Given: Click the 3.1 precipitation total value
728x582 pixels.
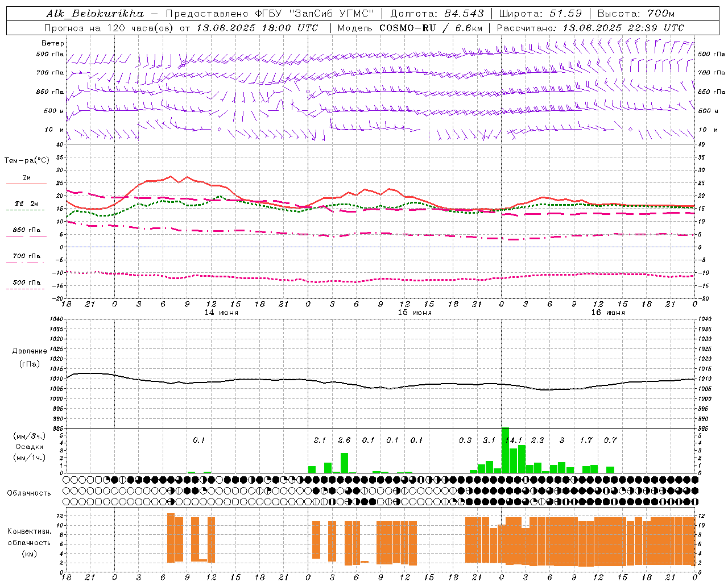Looking at the screenshot, I should [489, 440].
